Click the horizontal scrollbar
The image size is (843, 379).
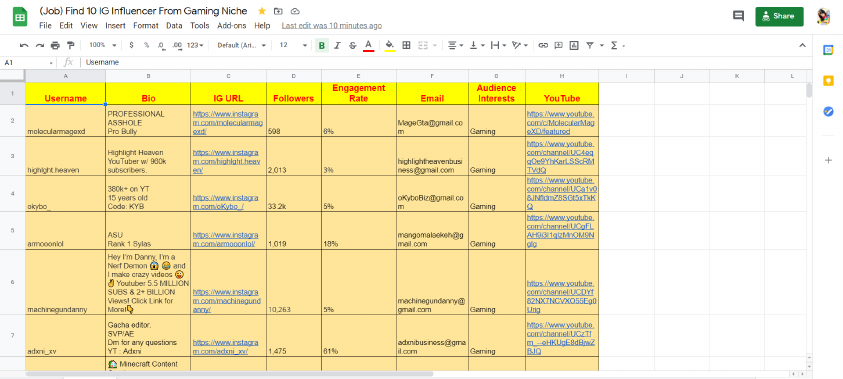(x=229, y=373)
